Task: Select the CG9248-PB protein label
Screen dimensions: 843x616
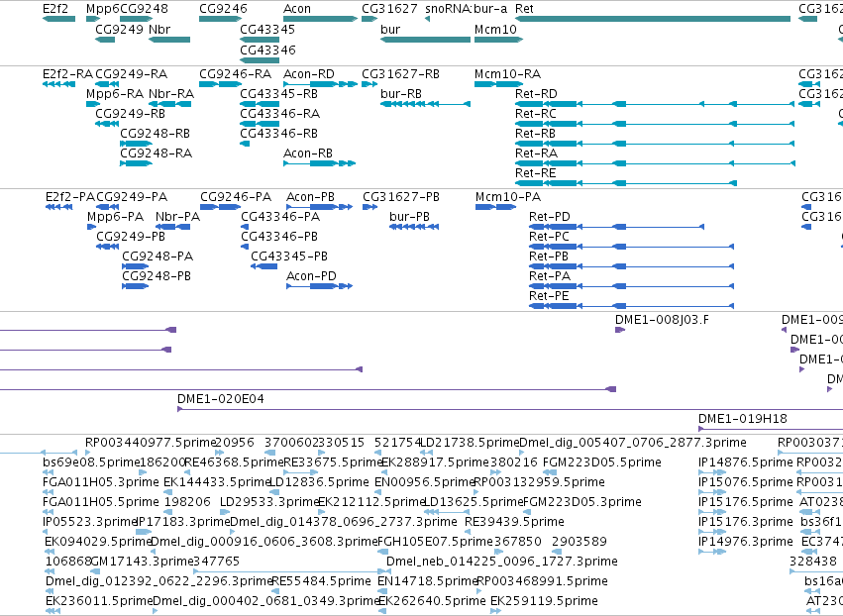Action: pos(157,276)
